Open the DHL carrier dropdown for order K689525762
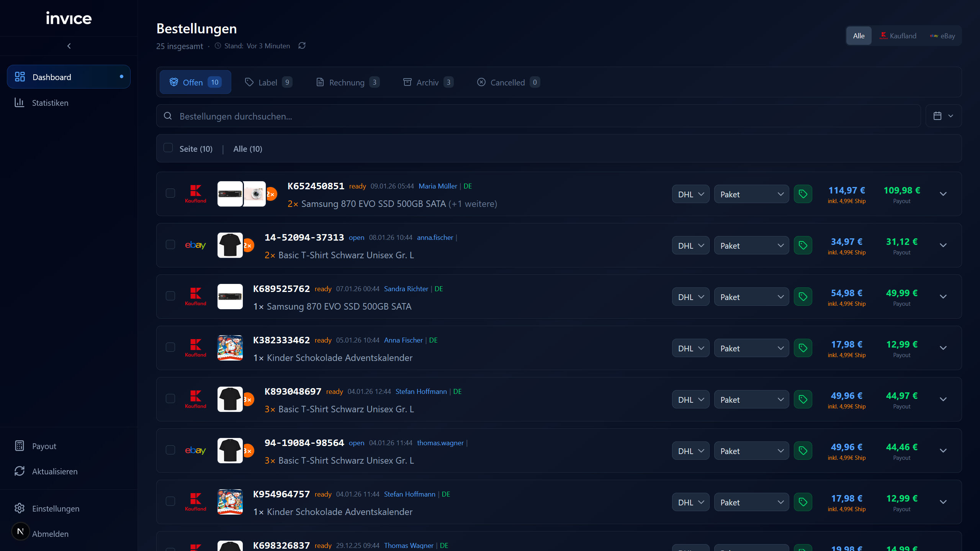980x551 pixels. (x=690, y=297)
